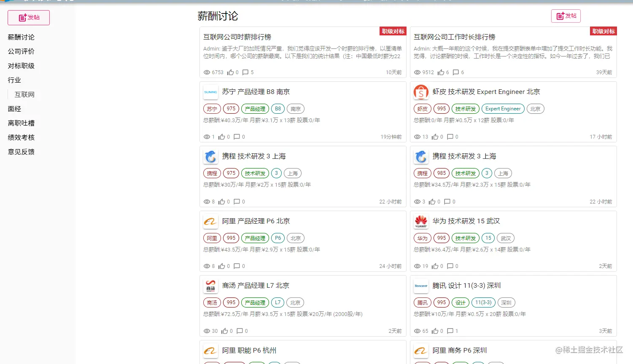Click the Alibaba logo on 阿里 商务 P6 深圳

(x=421, y=351)
